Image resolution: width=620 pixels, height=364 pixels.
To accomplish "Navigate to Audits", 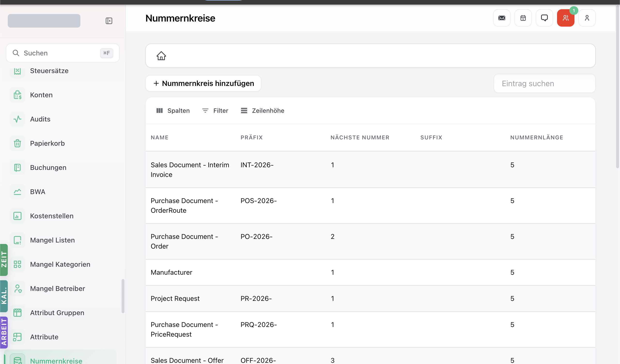I will [x=40, y=119].
